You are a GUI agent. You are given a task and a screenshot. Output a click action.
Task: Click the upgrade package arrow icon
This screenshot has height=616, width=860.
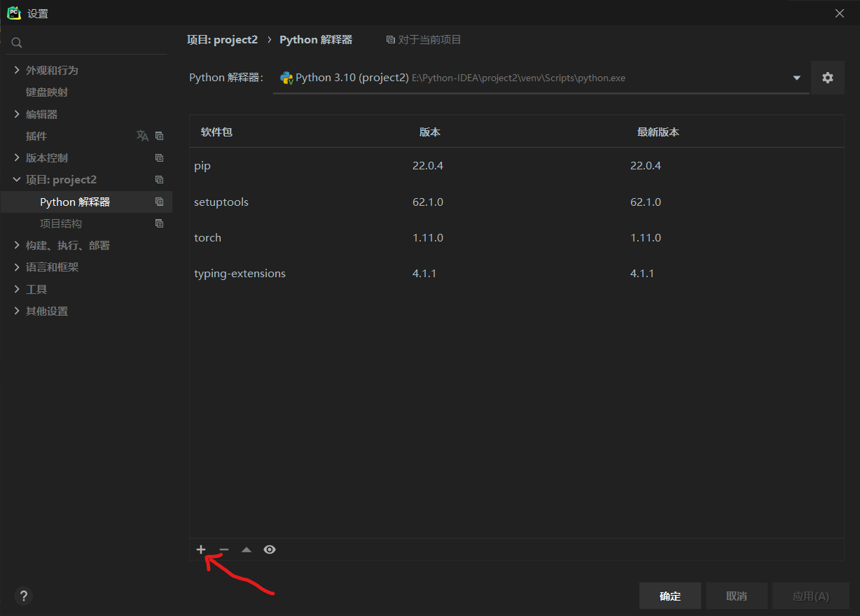pyautogui.click(x=247, y=549)
